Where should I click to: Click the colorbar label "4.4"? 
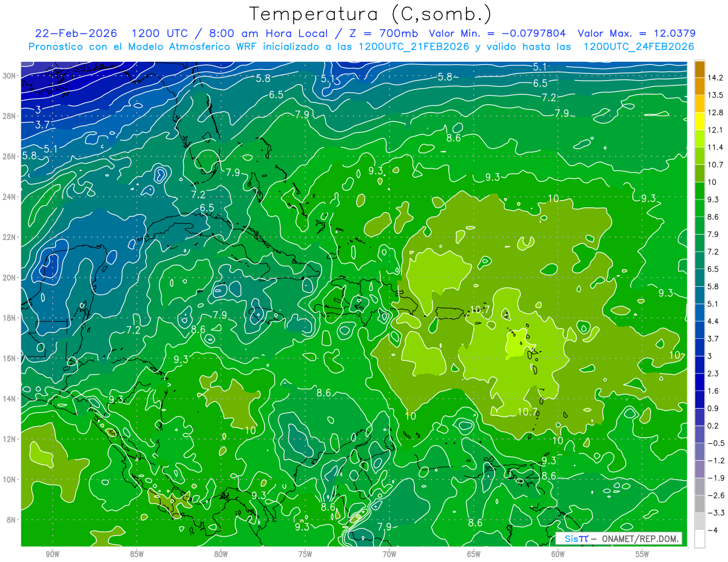[x=713, y=321]
